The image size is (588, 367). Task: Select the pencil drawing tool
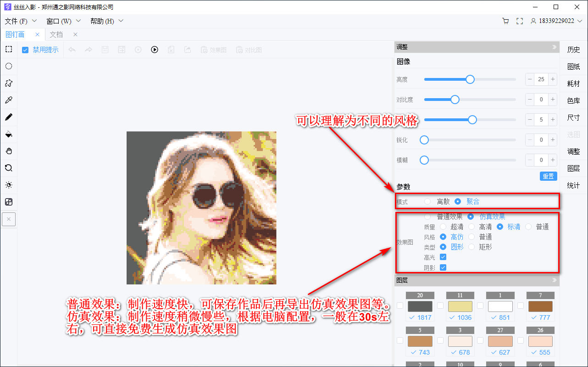8,117
